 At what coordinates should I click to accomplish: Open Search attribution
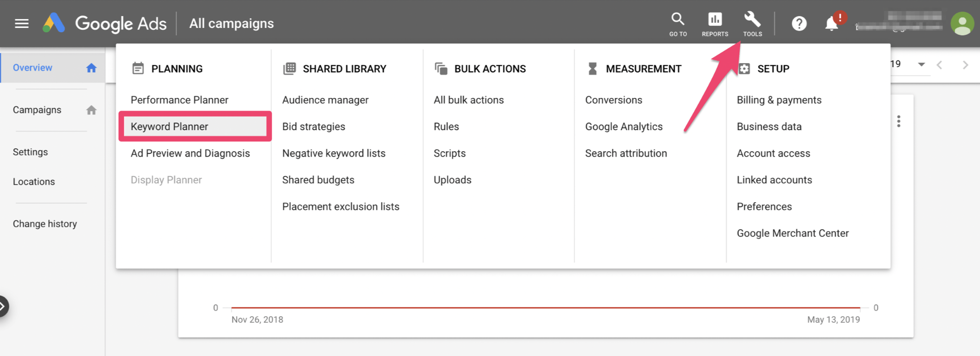(626, 153)
